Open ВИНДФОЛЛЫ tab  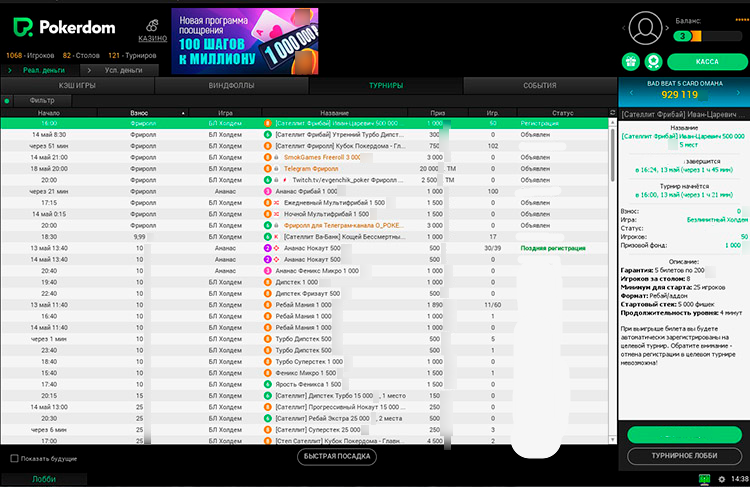pos(231,86)
